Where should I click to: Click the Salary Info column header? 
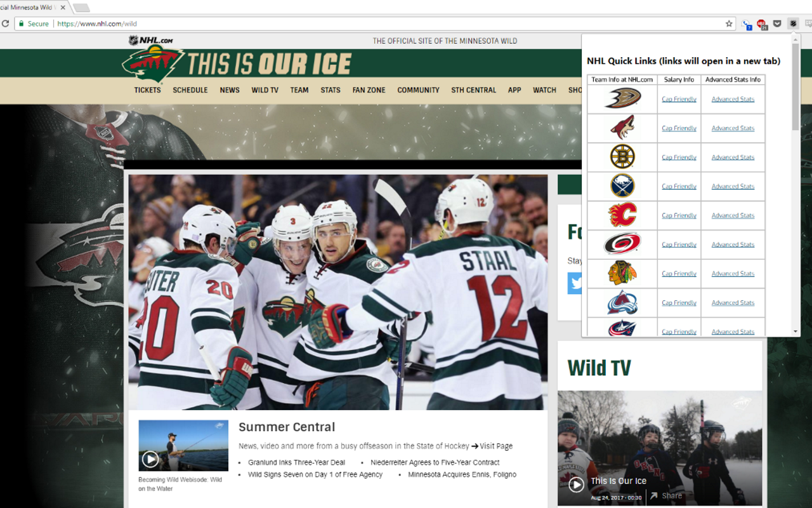pyautogui.click(x=679, y=79)
